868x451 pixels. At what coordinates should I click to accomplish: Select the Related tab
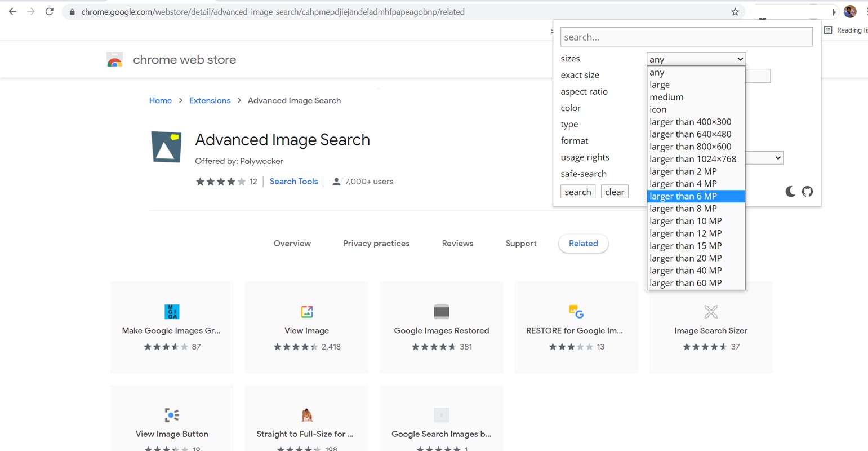point(583,244)
